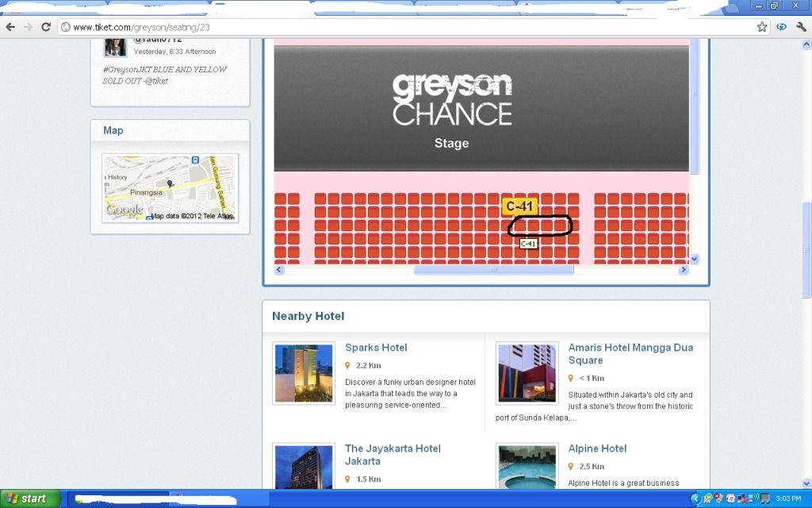Open the Amaris Hotel photo
Viewport: 812px width, 508px height.
tap(527, 373)
